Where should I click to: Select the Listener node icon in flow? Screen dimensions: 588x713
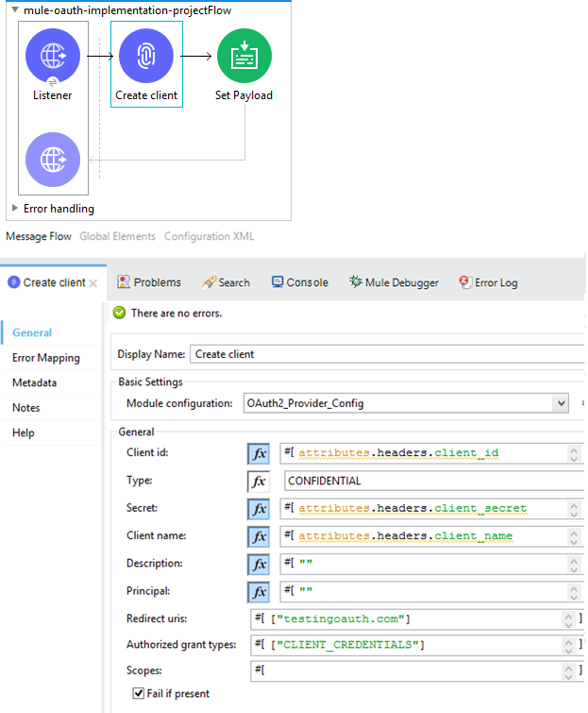pyautogui.click(x=53, y=56)
